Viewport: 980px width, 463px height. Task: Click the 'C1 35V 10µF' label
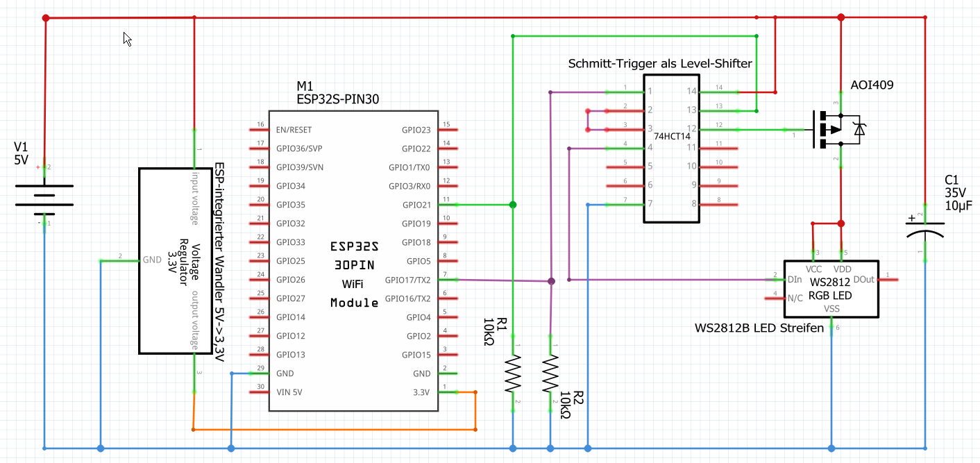coord(959,192)
